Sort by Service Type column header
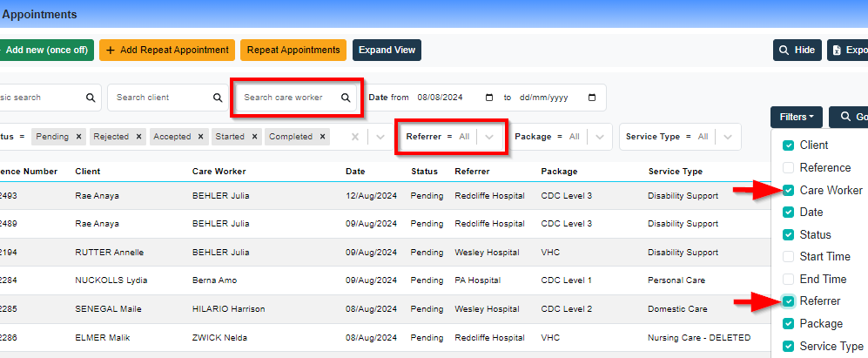868x358 pixels. [676, 172]
